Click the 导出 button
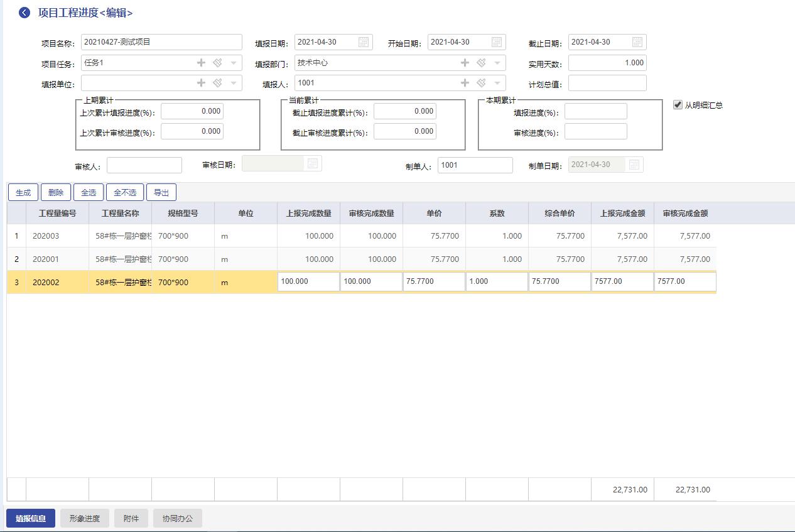Screen dimensions: 795x532 [161, 192]
